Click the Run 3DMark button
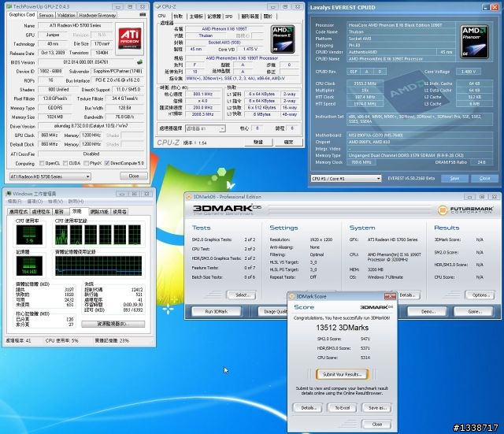 pyautogui.click(x=217, y=311)
